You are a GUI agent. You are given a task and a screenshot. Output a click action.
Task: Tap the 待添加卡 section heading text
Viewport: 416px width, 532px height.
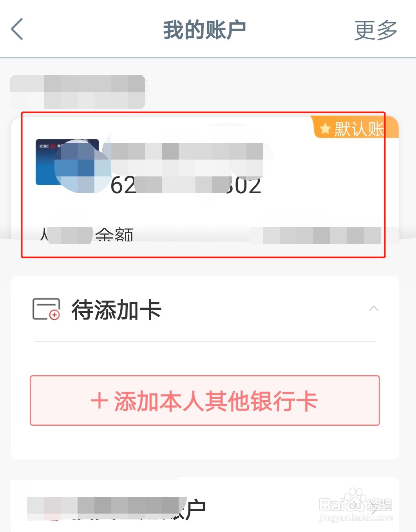(x=117, y=310)
